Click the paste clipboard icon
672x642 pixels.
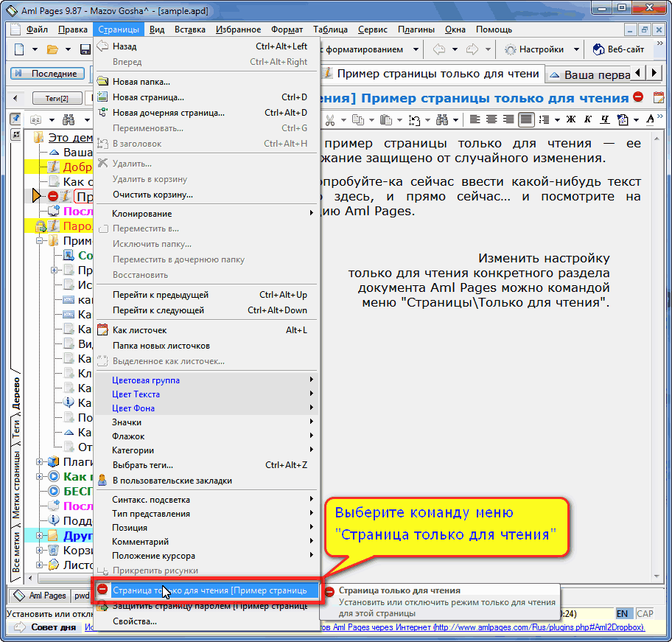tap(385, 120)
